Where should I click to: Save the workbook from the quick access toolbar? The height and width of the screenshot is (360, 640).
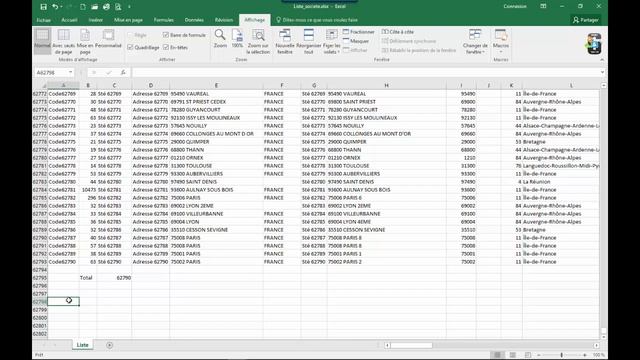pos(44,7)
